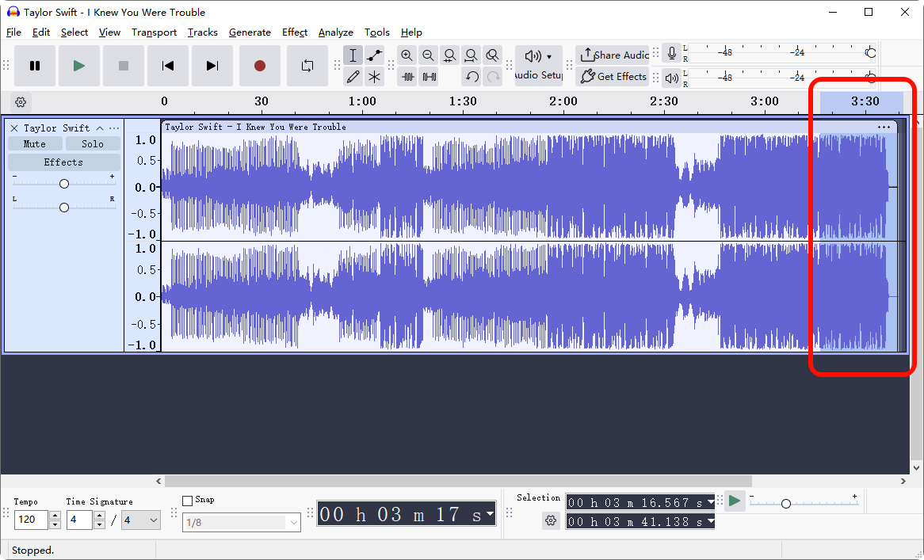The image size is (924, 560).
Task: Open the Select menu
Action: click(74, 32)
